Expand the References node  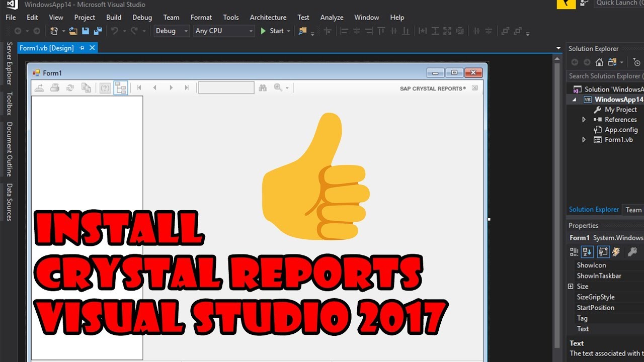(x=584, y=120)
